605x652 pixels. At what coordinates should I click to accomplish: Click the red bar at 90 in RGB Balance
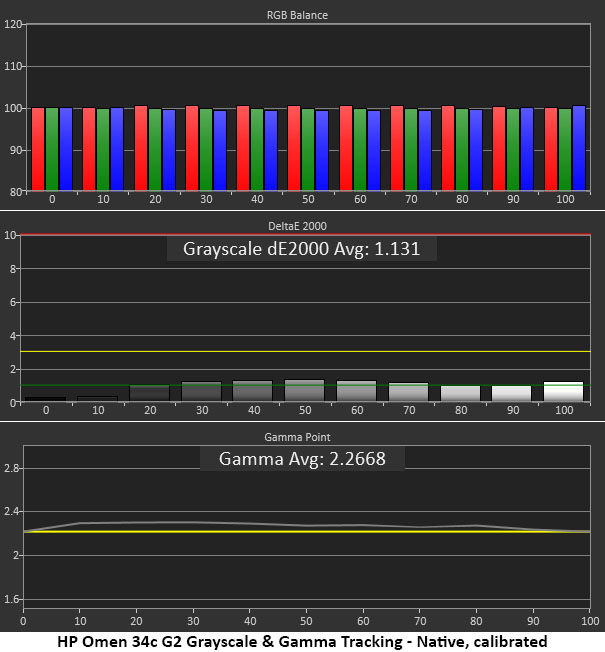click(x=499, y=148)
